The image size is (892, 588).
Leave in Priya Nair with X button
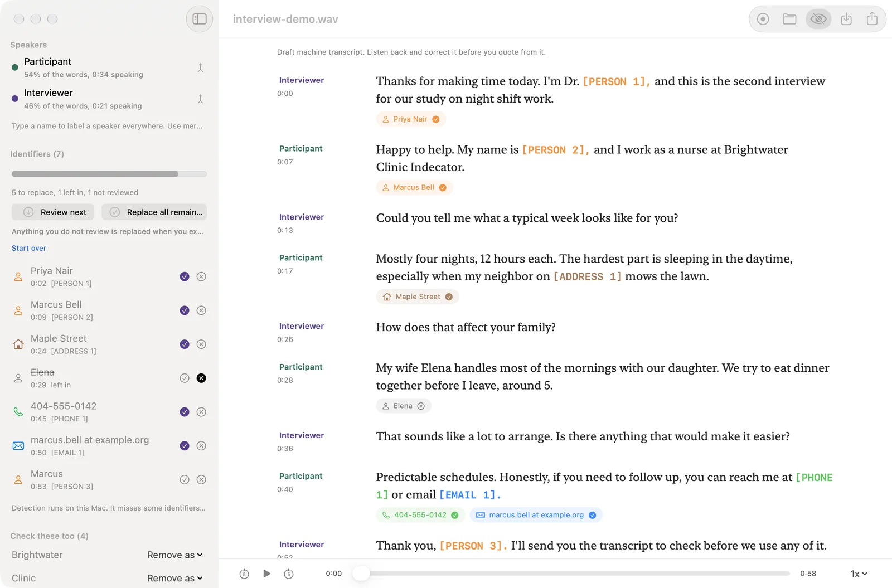201,276
